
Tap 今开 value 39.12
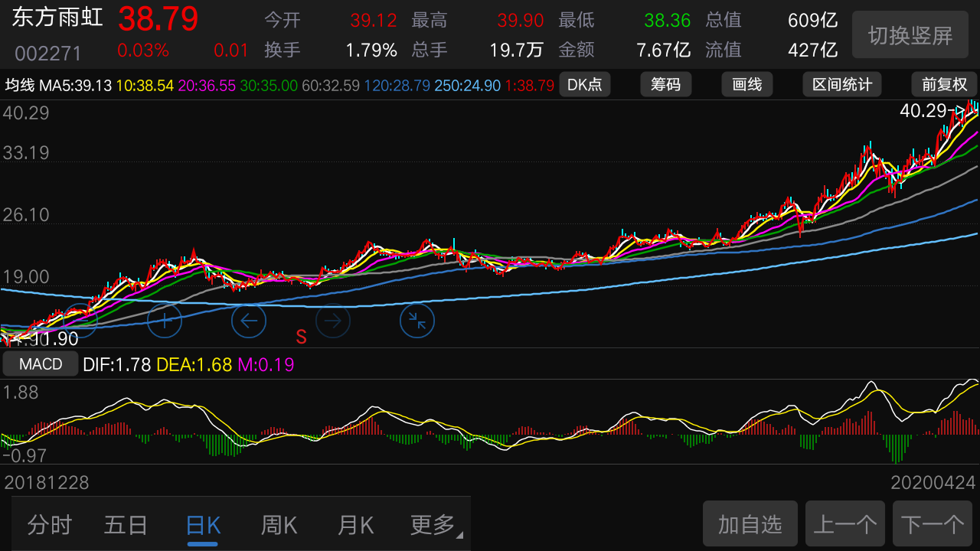[x=374, y=21]
